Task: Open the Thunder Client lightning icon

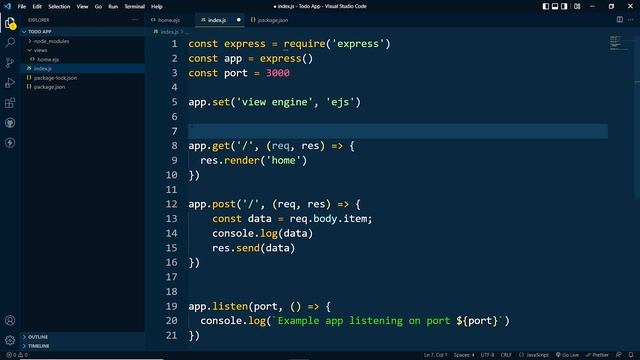Action: pos(10,142)
